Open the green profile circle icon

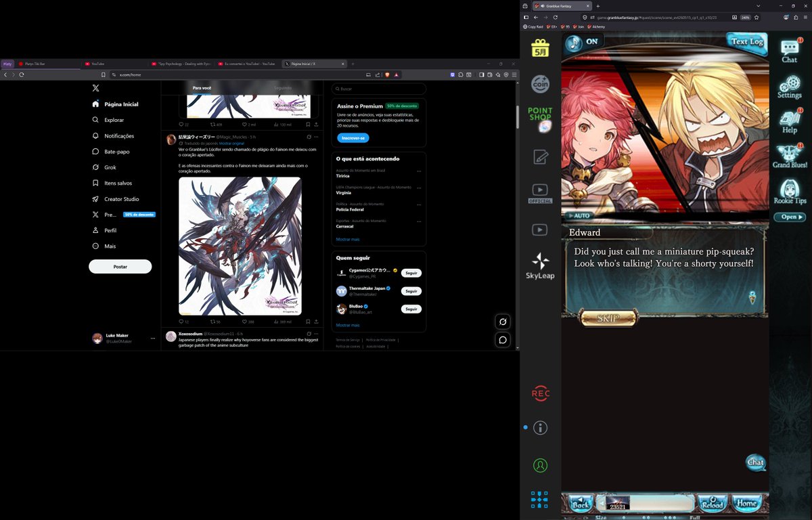click(x=540, y=465)
